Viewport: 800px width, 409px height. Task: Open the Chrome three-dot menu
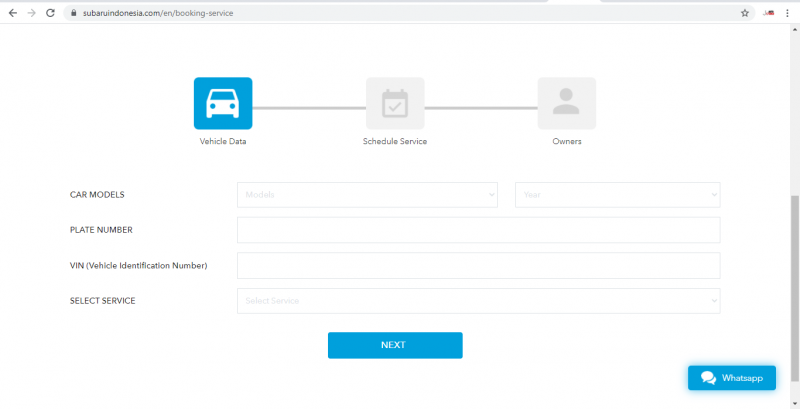coord(788,13)
